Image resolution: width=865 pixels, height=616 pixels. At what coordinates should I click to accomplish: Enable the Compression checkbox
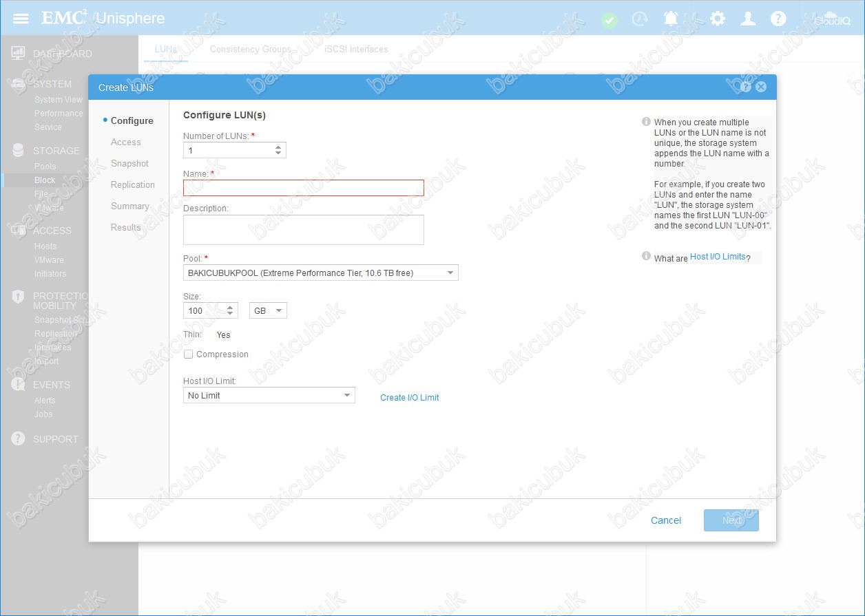188,354
